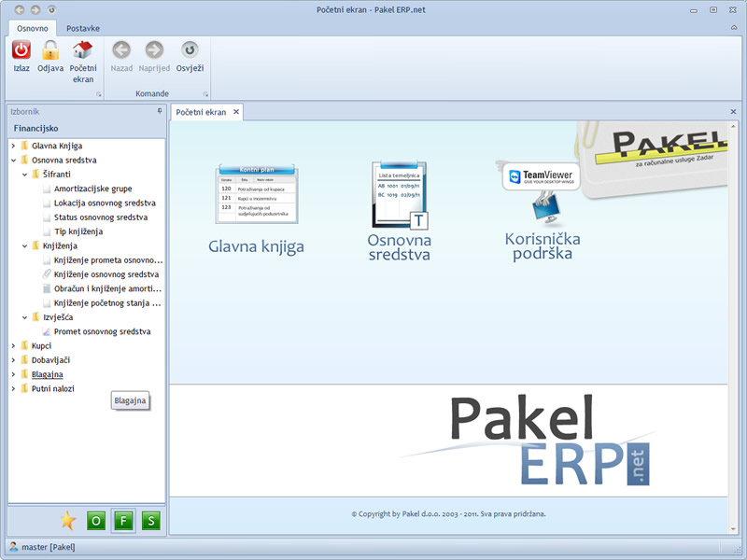Click the Odjava padlock icon
This screenshot has height=560, width=747.
50,50
